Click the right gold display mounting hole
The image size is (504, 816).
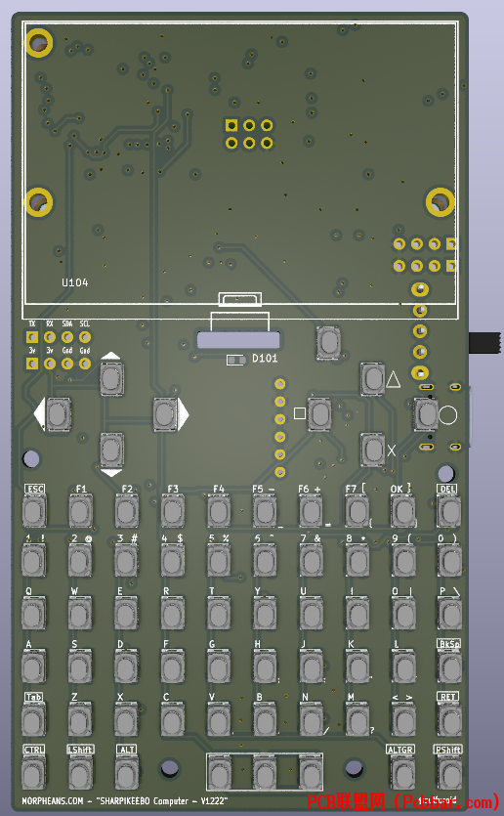point(441,202)
